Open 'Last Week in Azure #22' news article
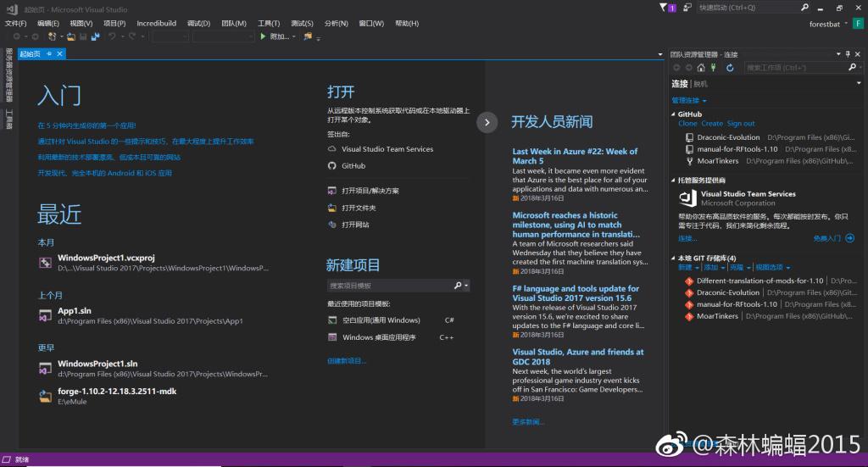Viewport: 868px width, 467px height. (575, 156)
